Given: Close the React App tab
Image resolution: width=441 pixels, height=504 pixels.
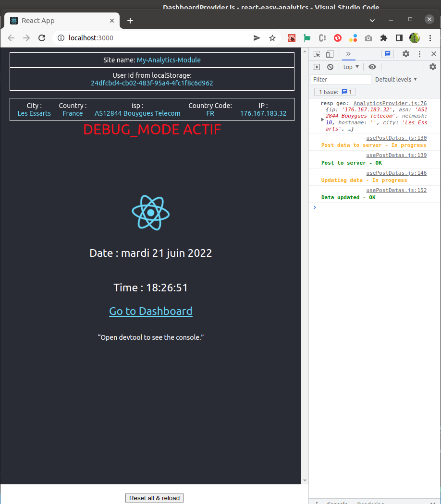Looking at the screenshot, I should (x=112, y=21).
